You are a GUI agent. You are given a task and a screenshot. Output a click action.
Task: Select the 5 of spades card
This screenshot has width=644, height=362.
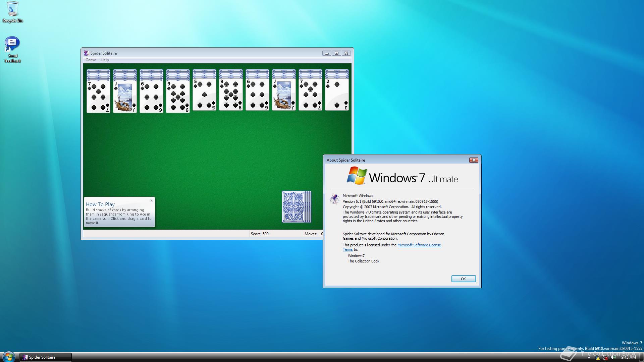[x=204, y=95]
